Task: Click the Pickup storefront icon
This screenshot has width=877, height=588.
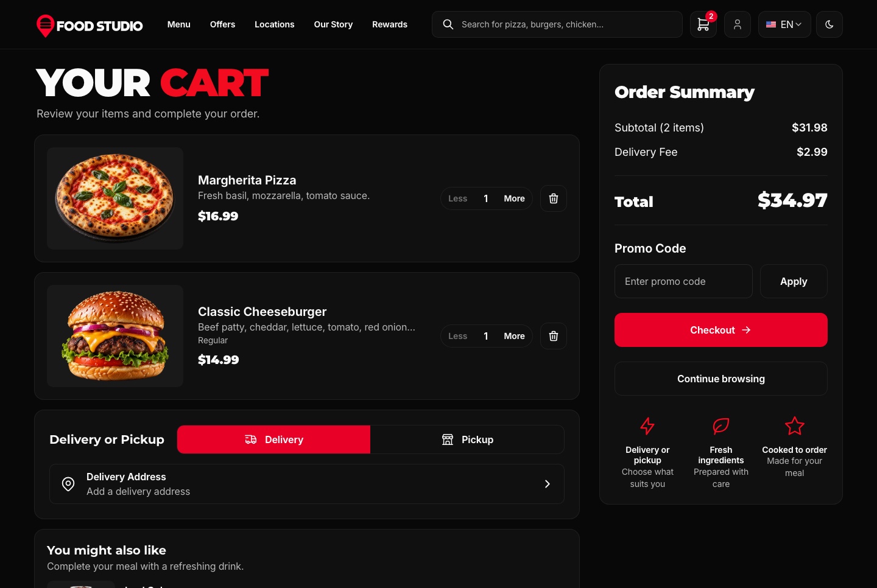Action: click(x=448, y=439)
